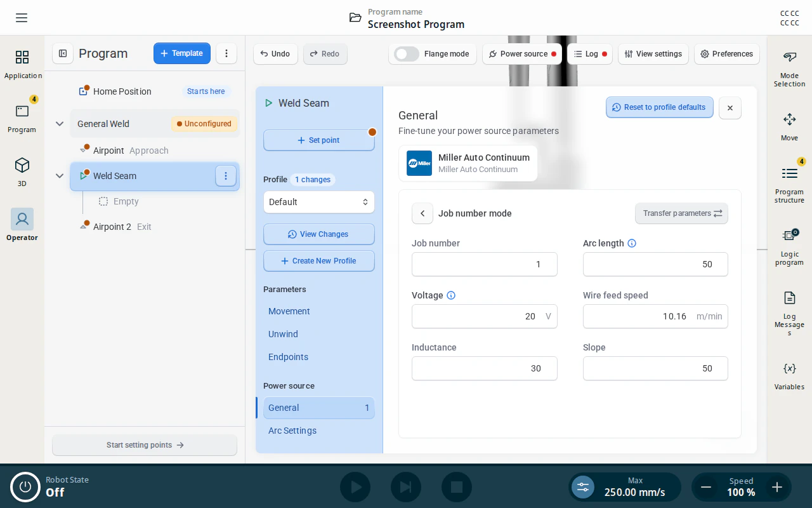Image resolution: width=812 pixels, height=508 pixels.
Task: Collapse the Weld Seam tree node
Action: tap(60, 176)
